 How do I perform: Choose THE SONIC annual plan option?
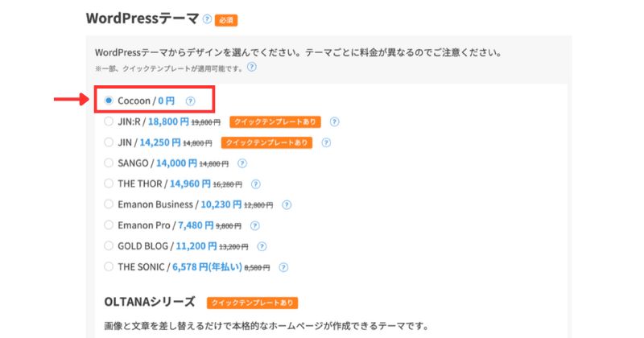[x=109, y=267]
